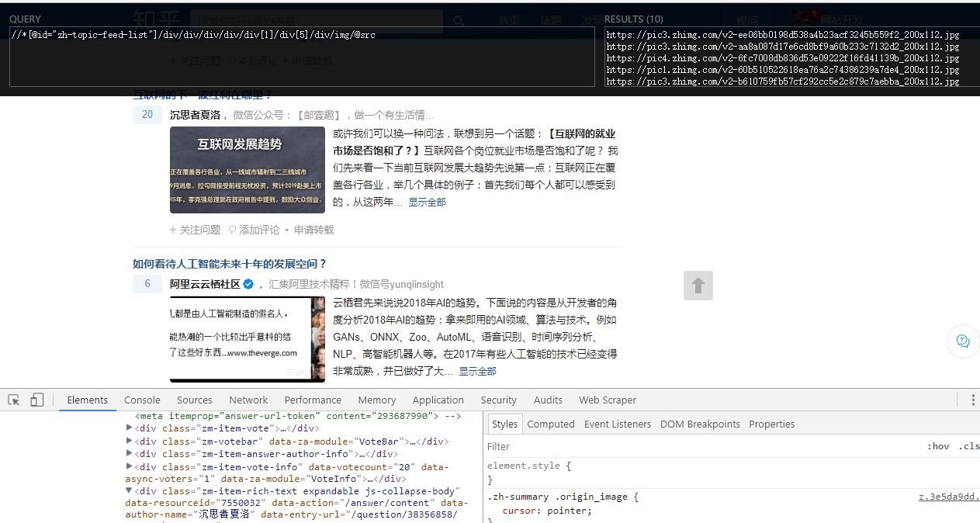Image resolution: width=980 pixels, height=523 pixels.
Task: Open the Memory tab
Action: tap(377, 400)
